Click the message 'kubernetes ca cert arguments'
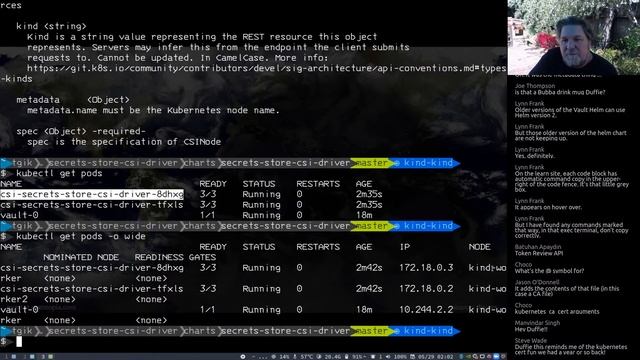This screenshot has height=360, width=640. click(x=557, y=311)
